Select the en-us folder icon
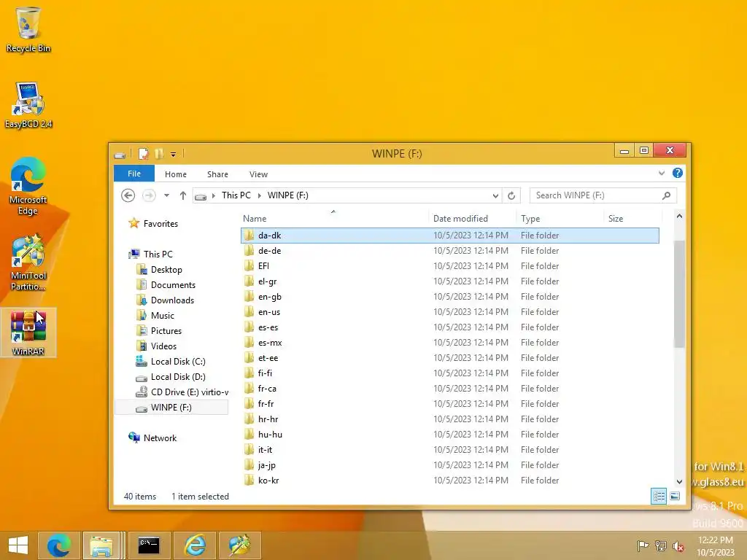The image size is (747, 560). [249, 312]
